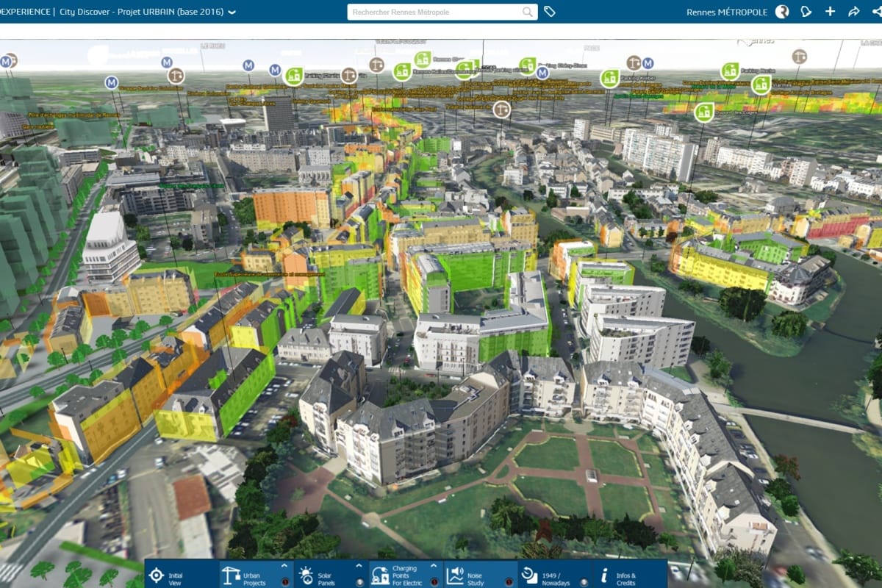Click the Solar Panels sun icon
The image size is (882, 588).
(x=306, y=575)
